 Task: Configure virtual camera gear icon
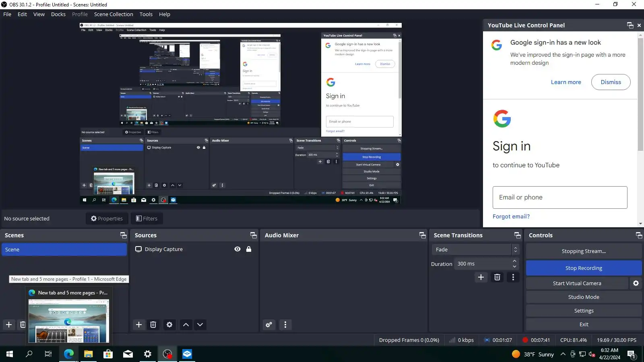(636, 283)
